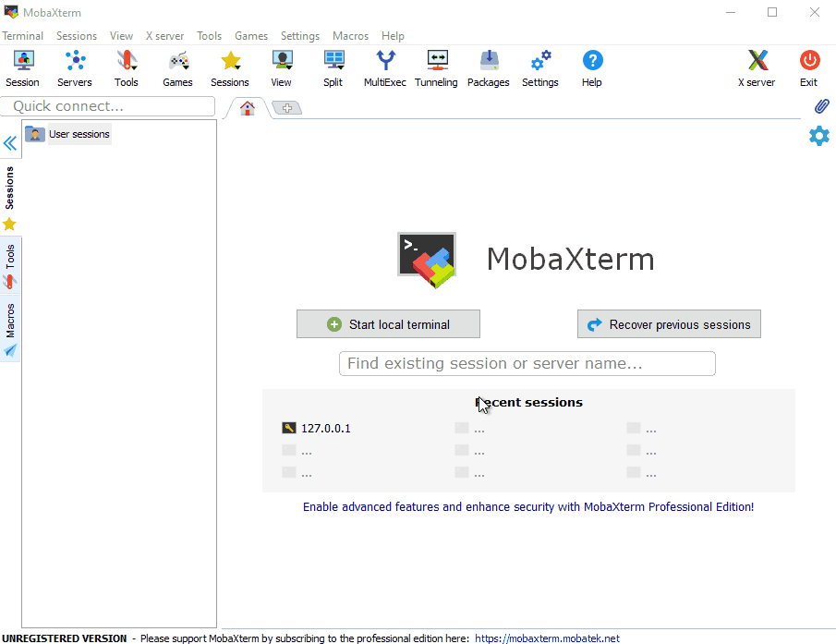
Task: Click the paperclip attachments icon
Action: coord(821,105)
